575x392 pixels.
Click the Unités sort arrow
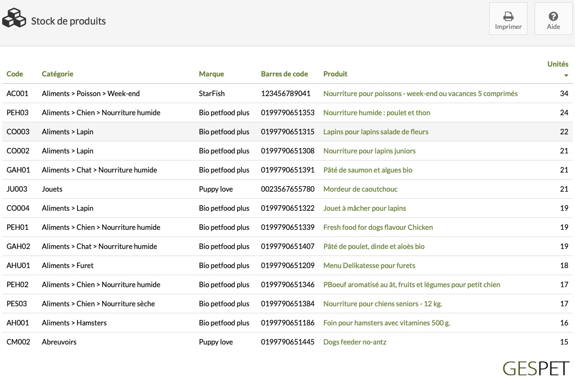(566, 75)
